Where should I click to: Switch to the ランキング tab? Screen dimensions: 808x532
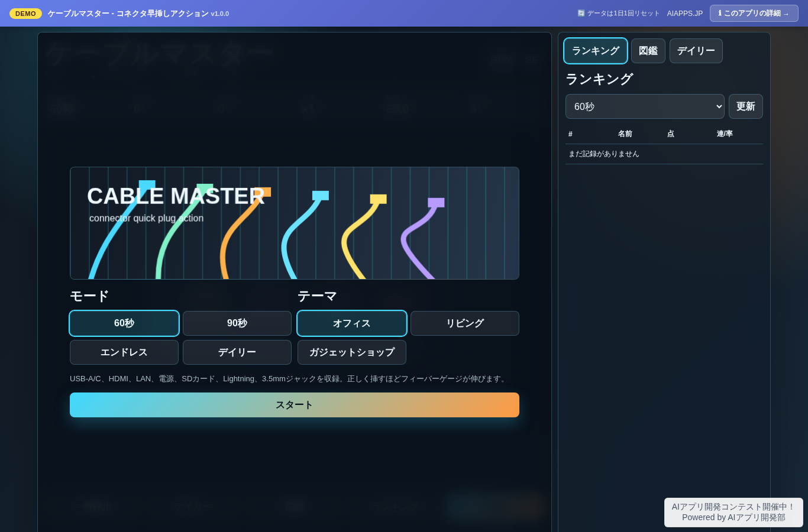point(596,51)
